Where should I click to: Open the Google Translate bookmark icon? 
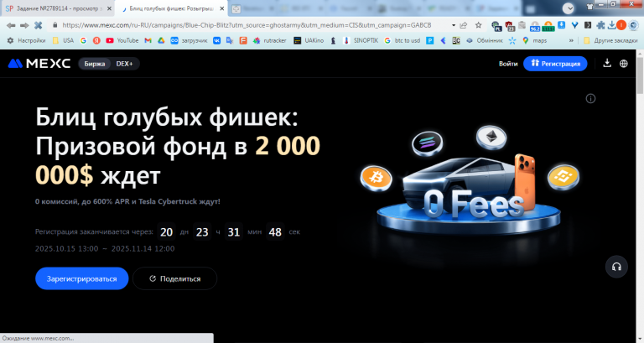(x=230, y=40)
